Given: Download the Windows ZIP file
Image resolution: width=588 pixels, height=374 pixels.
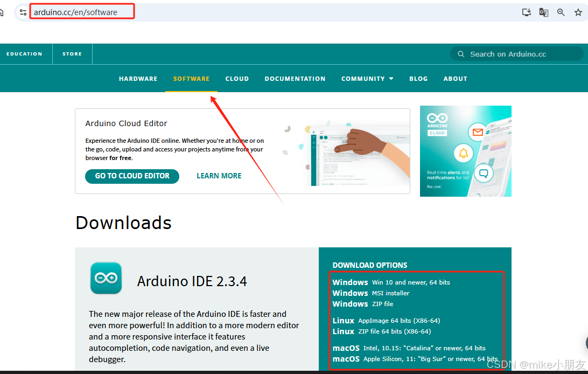Looking at the screenshot, I should [x=362, y=304].
